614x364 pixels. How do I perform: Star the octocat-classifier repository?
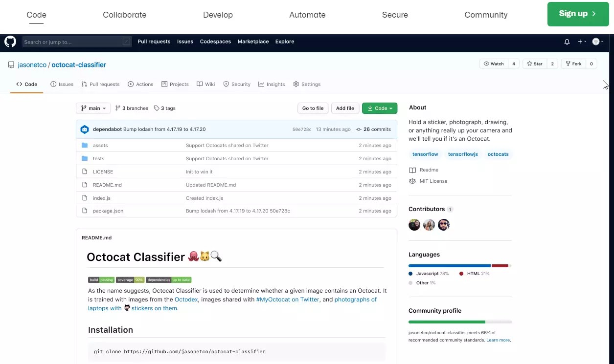(534, 64)
